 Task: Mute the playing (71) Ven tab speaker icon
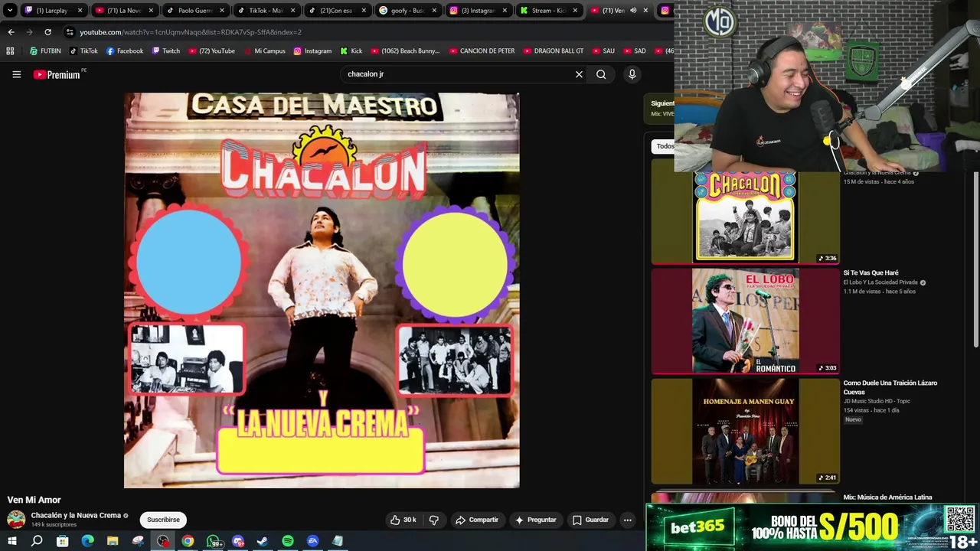pos(633,11)
